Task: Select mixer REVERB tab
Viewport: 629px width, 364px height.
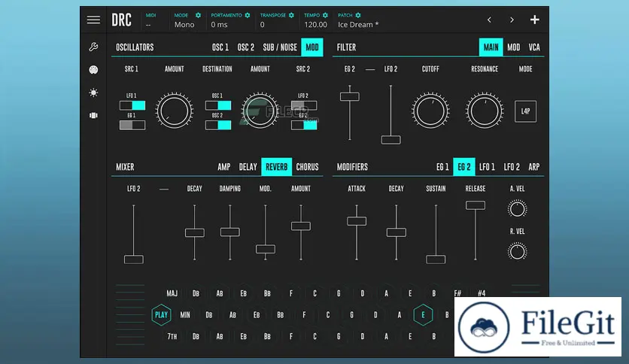Action: click(x=276, y=167)
